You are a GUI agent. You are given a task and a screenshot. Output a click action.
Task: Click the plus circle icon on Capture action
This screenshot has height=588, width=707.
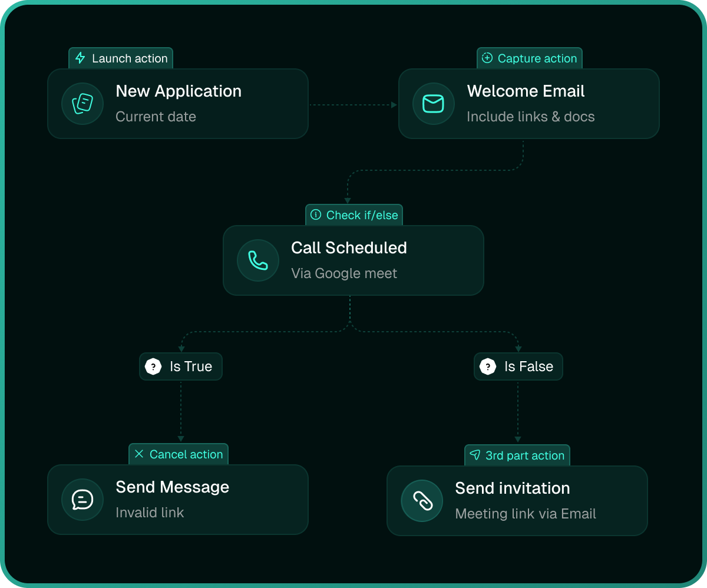(487, 58)
